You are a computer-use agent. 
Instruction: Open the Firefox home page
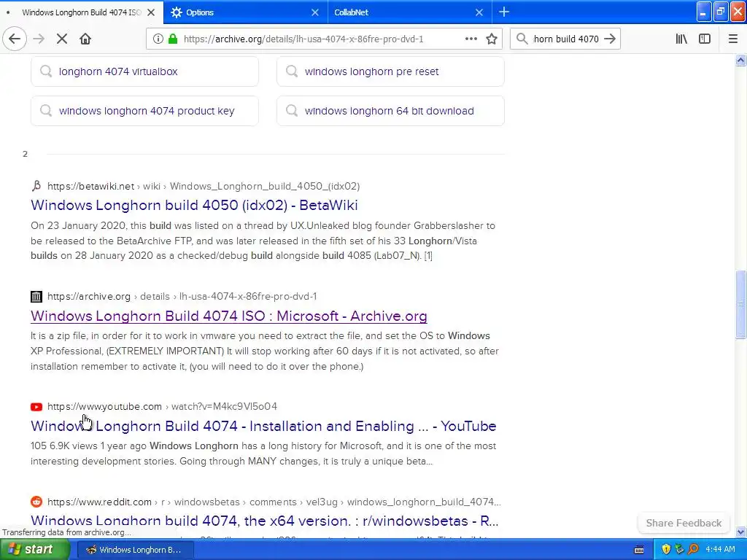[85, 39]
